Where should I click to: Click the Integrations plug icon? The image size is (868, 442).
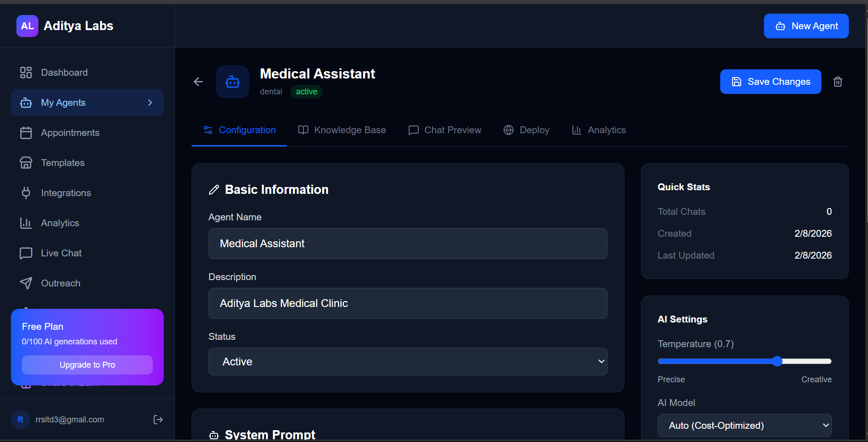click(26, 193)
